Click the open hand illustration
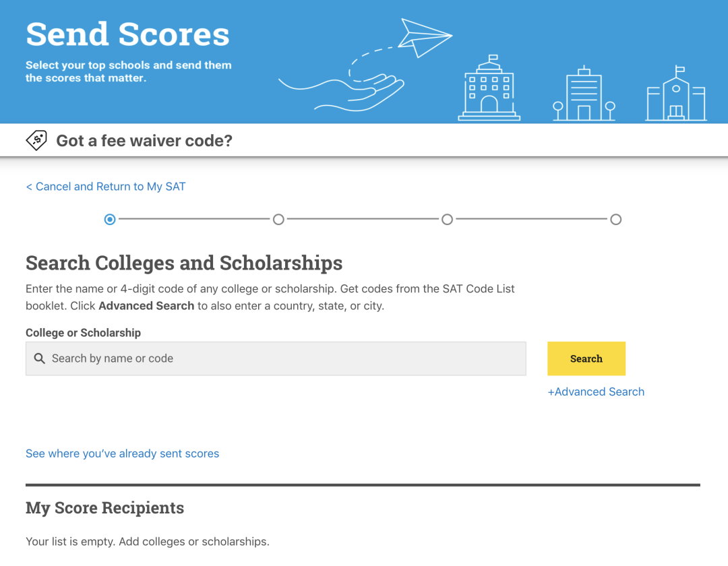This screenshot has height=566, width=728. pyautogui.click(x=351, y=92)
